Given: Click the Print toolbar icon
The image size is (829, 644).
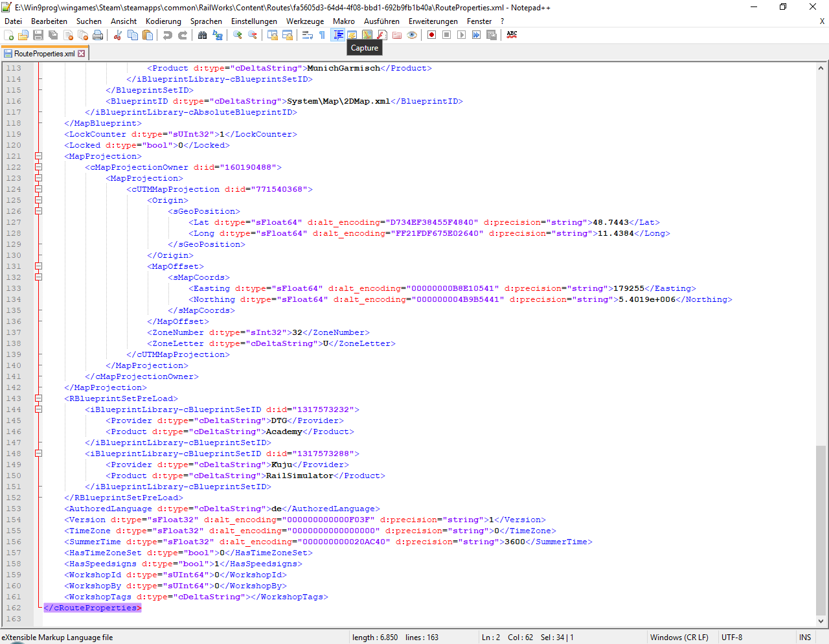Looking at the screenshot, I should click(x=98, y=35).
